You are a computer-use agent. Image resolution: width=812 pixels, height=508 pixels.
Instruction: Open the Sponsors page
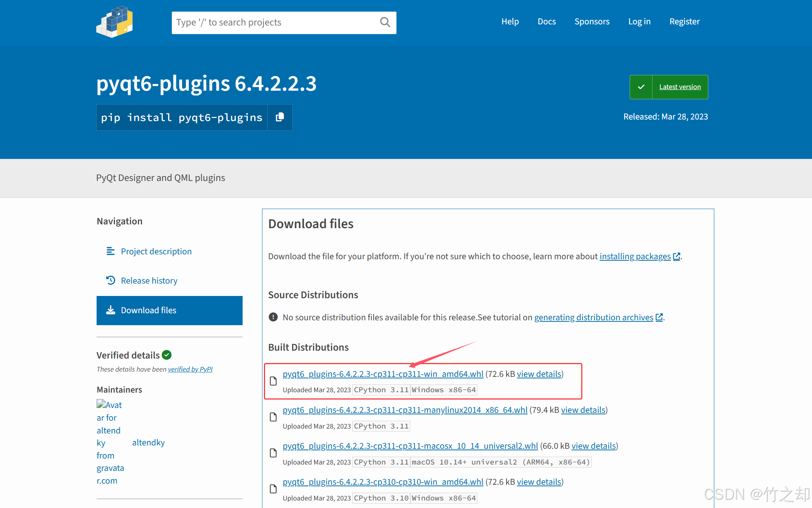[x=592, y=21]
